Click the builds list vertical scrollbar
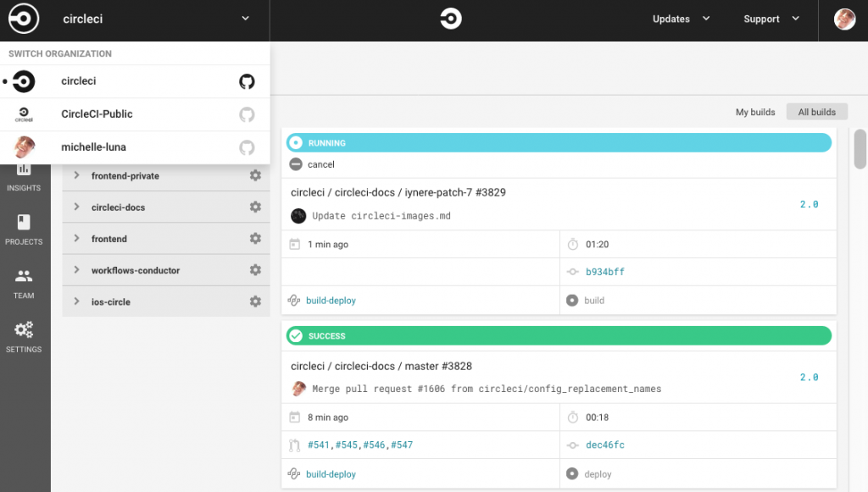Image resolution: width=868 pixels, height=492 pixels. pyautogui.click(x=860, y=149)
